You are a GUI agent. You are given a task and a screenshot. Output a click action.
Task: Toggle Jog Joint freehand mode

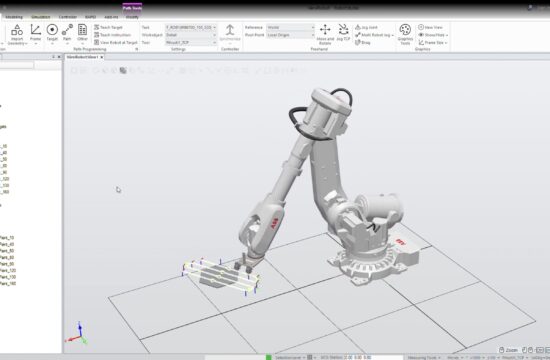click(x=366, y=27)
